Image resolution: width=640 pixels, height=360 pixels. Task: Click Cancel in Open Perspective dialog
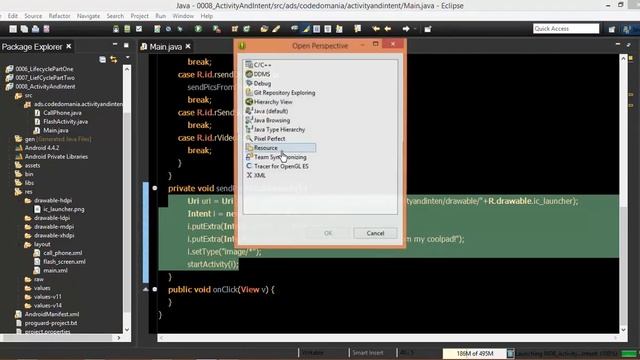coord(375,233)
